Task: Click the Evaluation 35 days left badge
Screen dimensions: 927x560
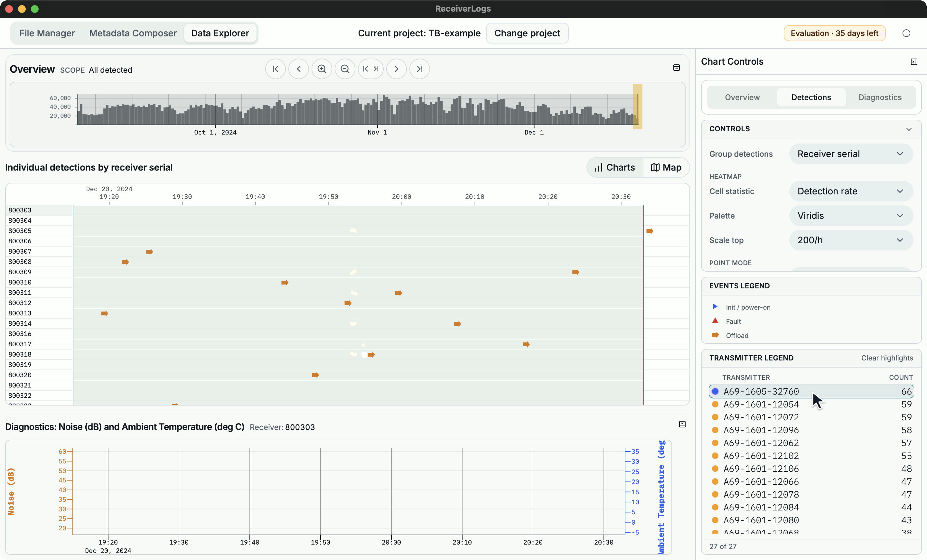Action: pyautogui.click(x=834, y=33)
